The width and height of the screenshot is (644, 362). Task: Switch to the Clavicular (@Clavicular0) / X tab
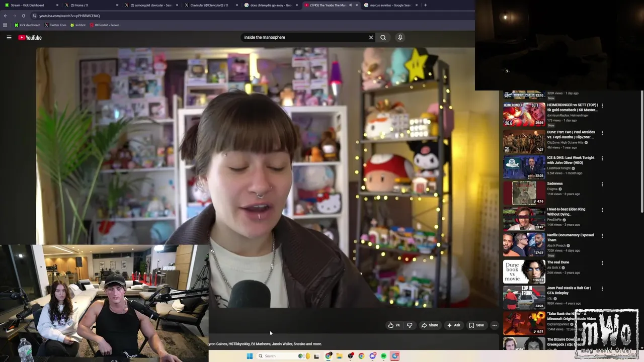210,5
